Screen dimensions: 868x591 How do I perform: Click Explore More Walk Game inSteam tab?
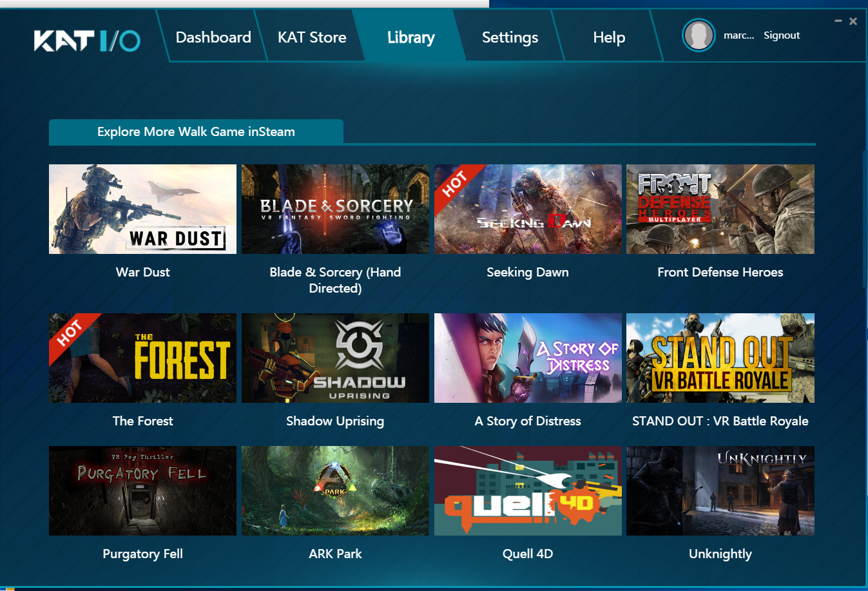click(196, 131)
